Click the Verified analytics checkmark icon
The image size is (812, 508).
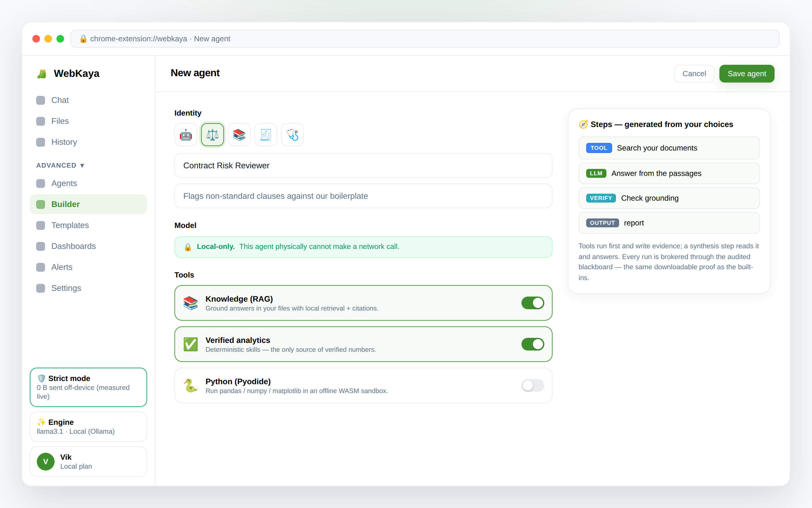point(191,344)
